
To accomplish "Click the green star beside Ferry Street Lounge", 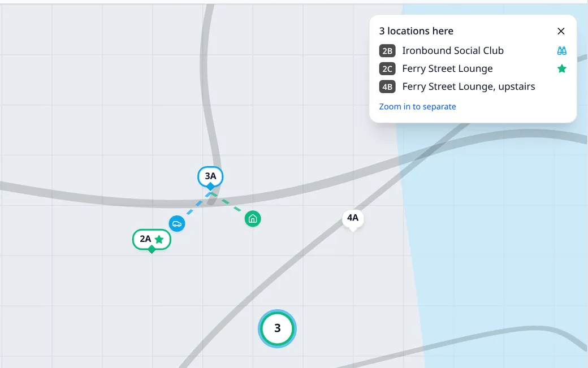I will point(562,68).
